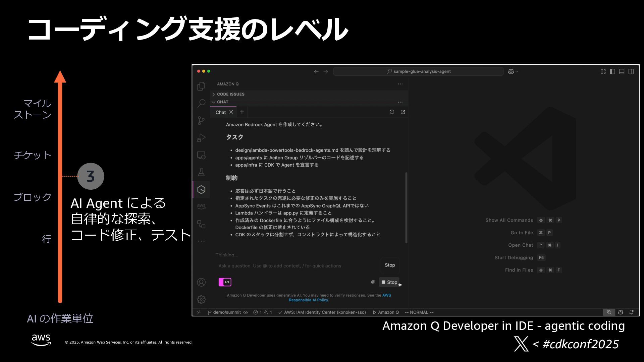This screenshot has height=362, width=644.
Task: Open notifications bell in status bar
Action: tap(631, 312)
